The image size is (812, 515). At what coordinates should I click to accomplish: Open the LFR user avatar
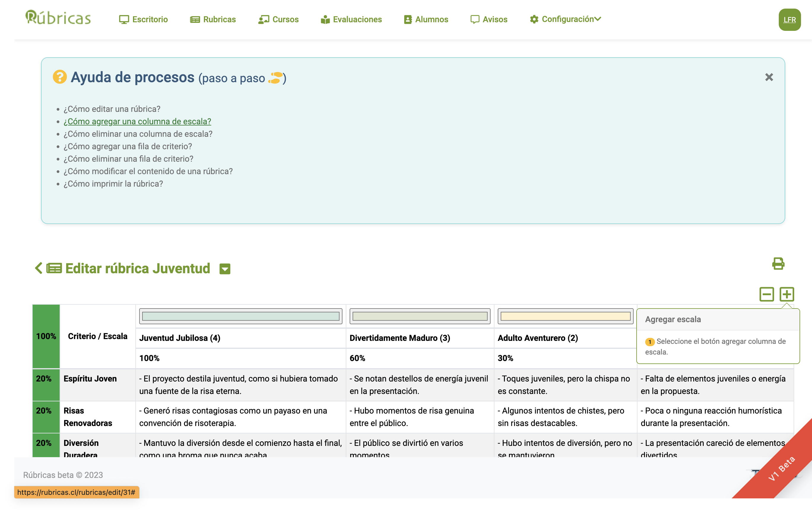tap(789, 20)
